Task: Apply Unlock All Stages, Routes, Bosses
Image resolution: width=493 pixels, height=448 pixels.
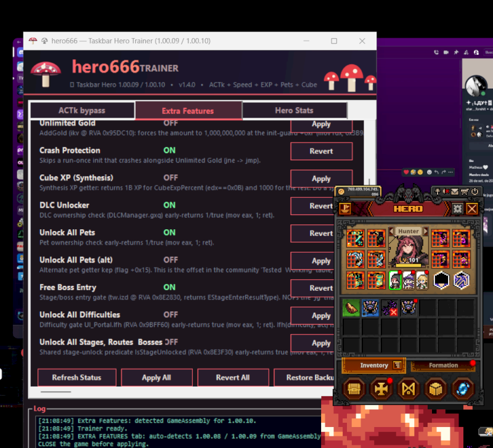Action: click(x=313, y=343)
